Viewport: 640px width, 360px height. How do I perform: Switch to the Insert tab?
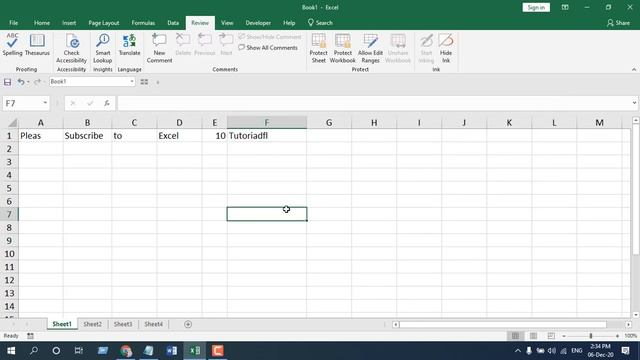[69, 23]
